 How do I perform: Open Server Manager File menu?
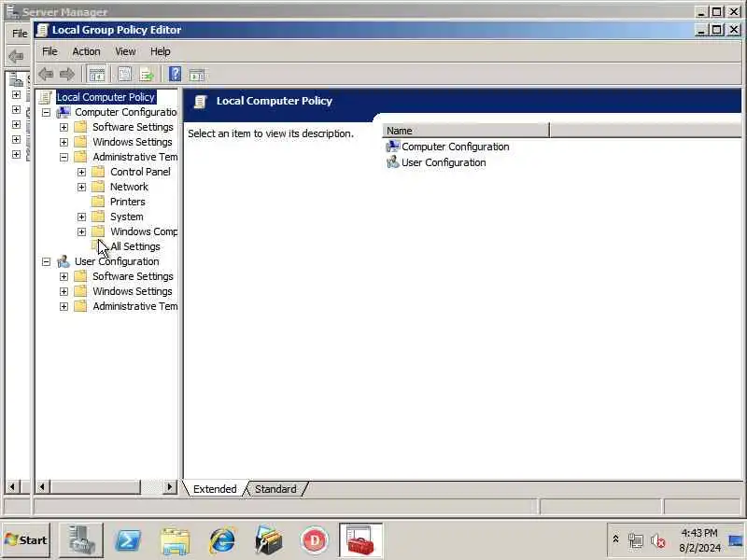click(20, 34)
